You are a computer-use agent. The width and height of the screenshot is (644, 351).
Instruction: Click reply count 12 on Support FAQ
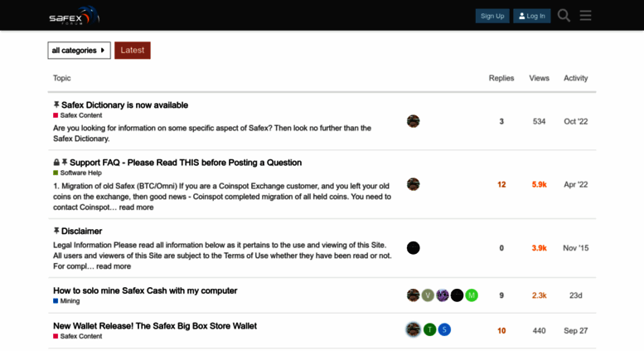coord(501,184)
